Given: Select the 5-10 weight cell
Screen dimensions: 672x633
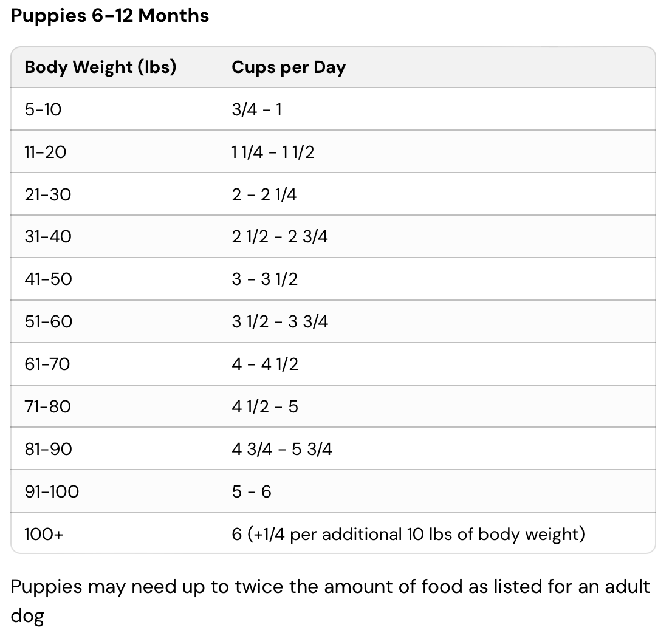Looking at the screenshot, I should 43,109.
